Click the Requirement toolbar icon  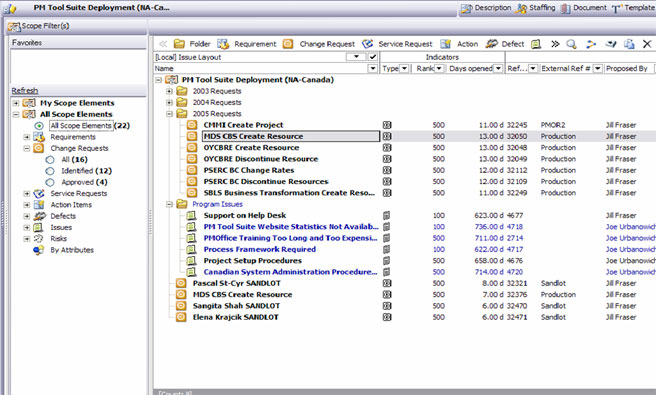(x=223, y=44)
